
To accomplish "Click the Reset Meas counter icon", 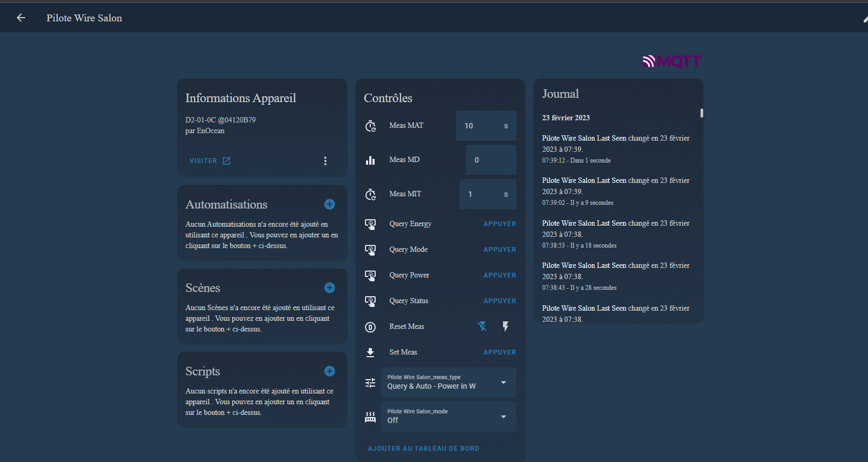I will 370,327.
